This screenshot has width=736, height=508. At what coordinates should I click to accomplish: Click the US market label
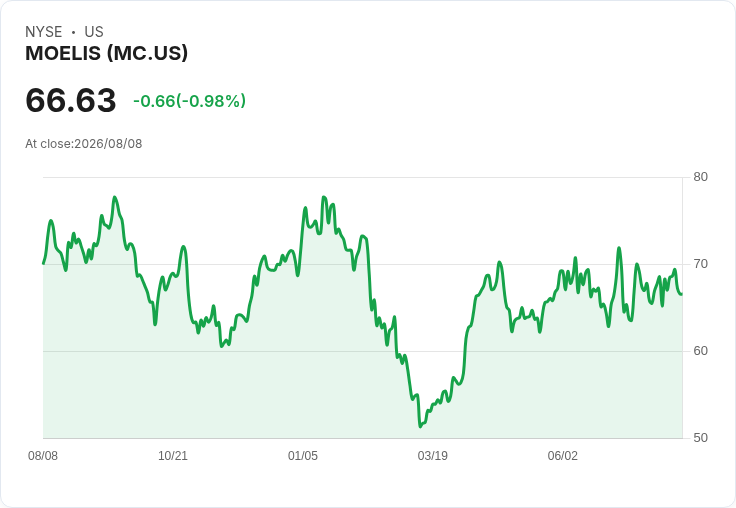point(94,32)
